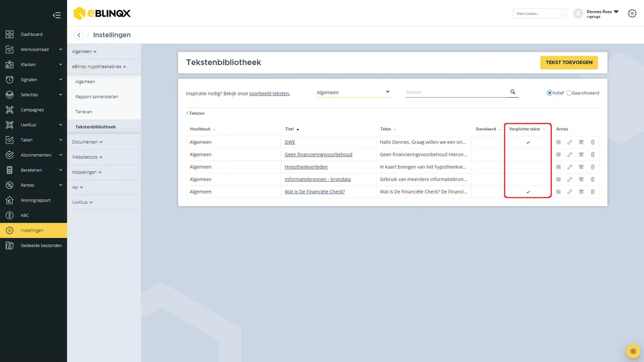Archive the Geen financieringsvoorbehoud text
644x362 pixels.
[581, 154]
